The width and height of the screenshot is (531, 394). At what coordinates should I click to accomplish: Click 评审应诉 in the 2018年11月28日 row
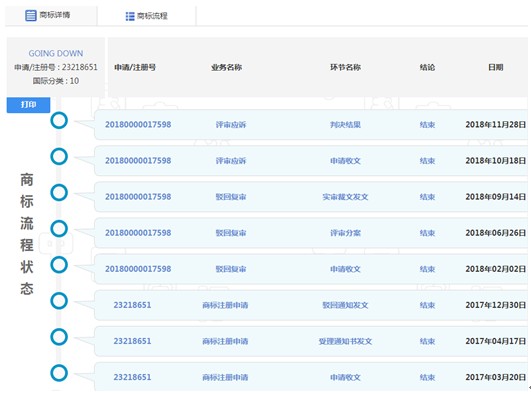(x=231, y=125)
